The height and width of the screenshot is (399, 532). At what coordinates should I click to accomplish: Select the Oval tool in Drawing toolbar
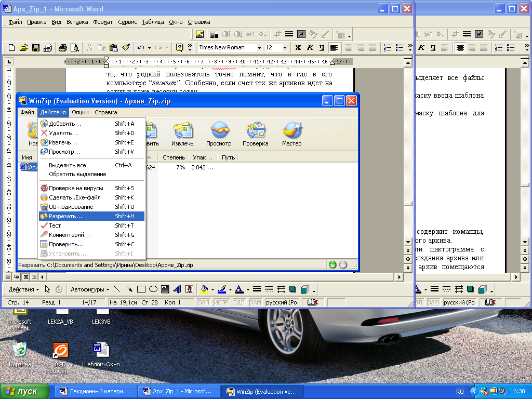click(x=153, y=289)
